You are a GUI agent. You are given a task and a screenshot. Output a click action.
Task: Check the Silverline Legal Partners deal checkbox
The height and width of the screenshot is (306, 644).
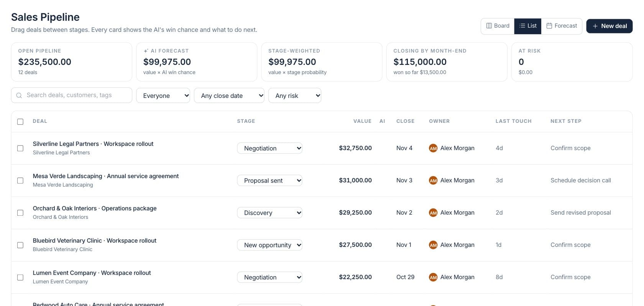click(x=20, y=148)
